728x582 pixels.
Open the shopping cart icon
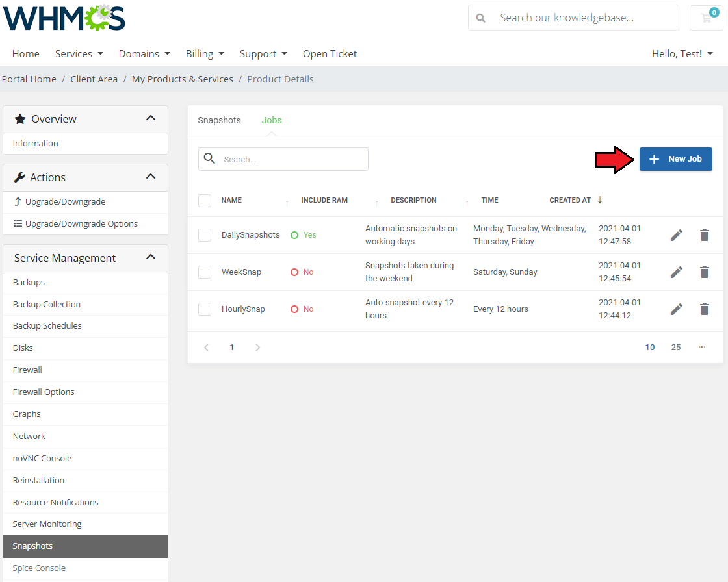click(706, 18)
